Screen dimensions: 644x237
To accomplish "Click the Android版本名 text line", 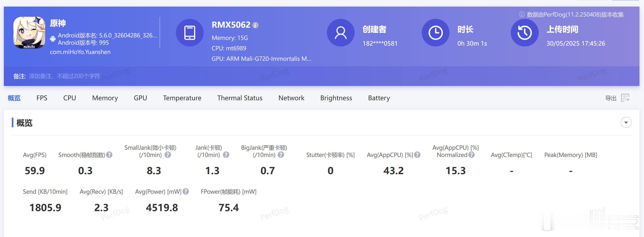I will (x=107, y=35).
